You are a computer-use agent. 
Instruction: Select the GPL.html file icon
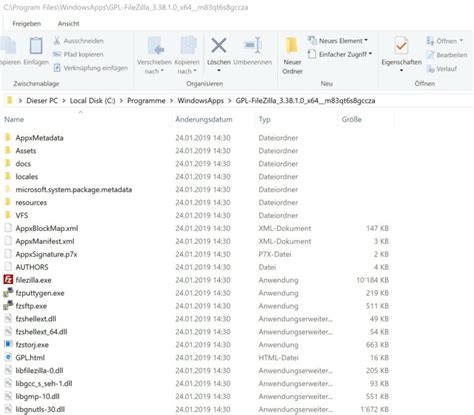pyautogui.click(x=8, y=357)
